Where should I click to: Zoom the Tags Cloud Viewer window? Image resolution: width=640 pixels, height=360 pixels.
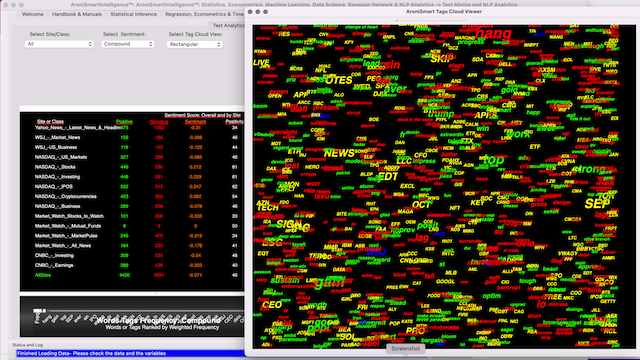coord(266,12)
